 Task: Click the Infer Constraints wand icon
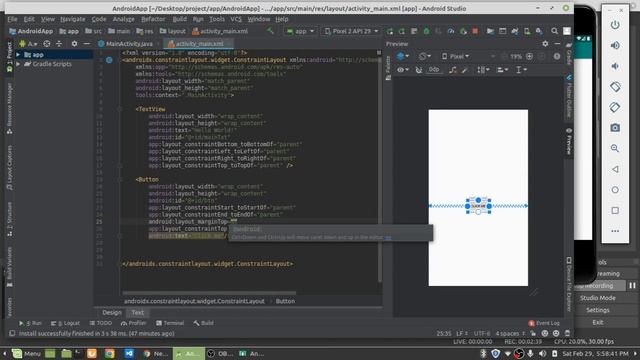click(464, 70)
